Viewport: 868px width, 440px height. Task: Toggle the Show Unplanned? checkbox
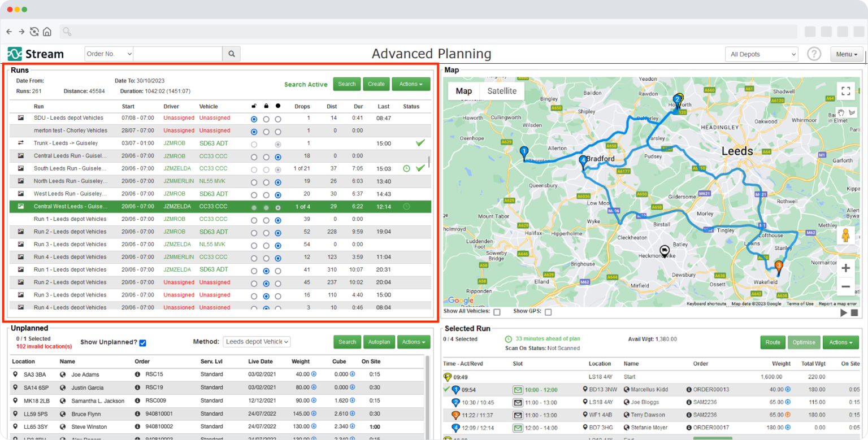click(x=142, y=342)
